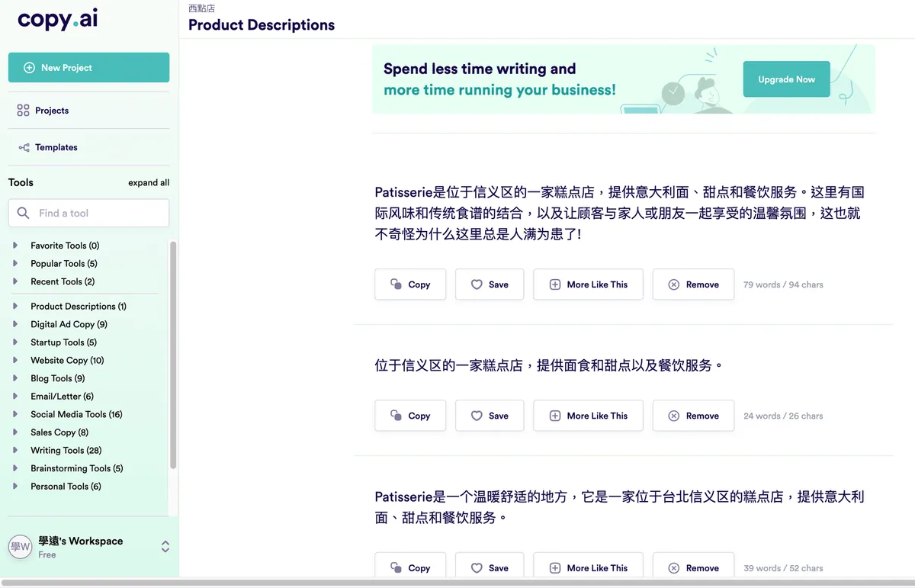915x588 pixels.
Task: Select Blog Tools (9) category
Action: point(58,378)
